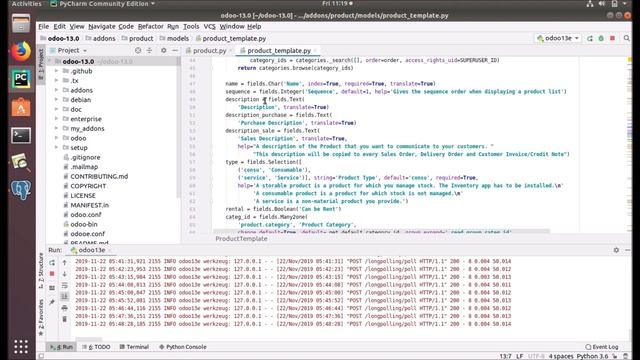Click the 4 spaces indent status entry
This screenshot has width=640, height=360.
pyautogui.click(x=561, y=356)
